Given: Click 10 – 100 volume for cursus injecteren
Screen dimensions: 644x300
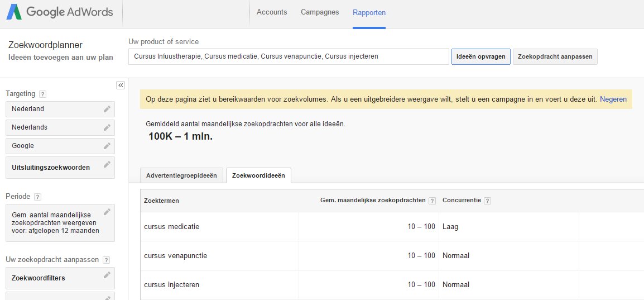Looking at the screenshot, I should (x=421, y=285).
